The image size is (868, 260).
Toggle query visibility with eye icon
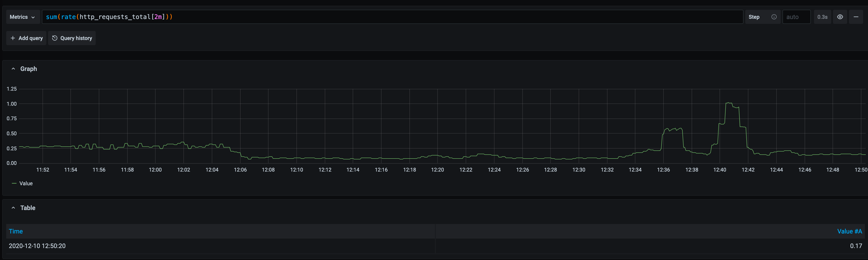pyautogui.click(x=840, y=17)
